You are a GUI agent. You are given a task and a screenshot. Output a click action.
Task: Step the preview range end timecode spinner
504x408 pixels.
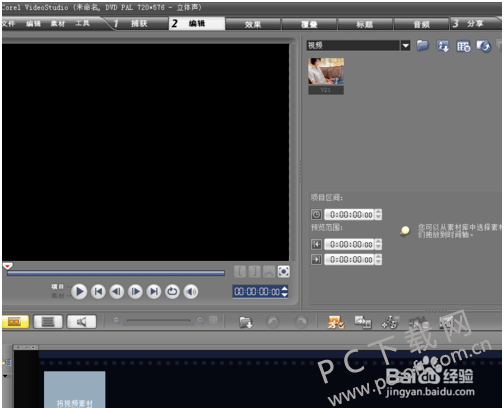point(378,259)
